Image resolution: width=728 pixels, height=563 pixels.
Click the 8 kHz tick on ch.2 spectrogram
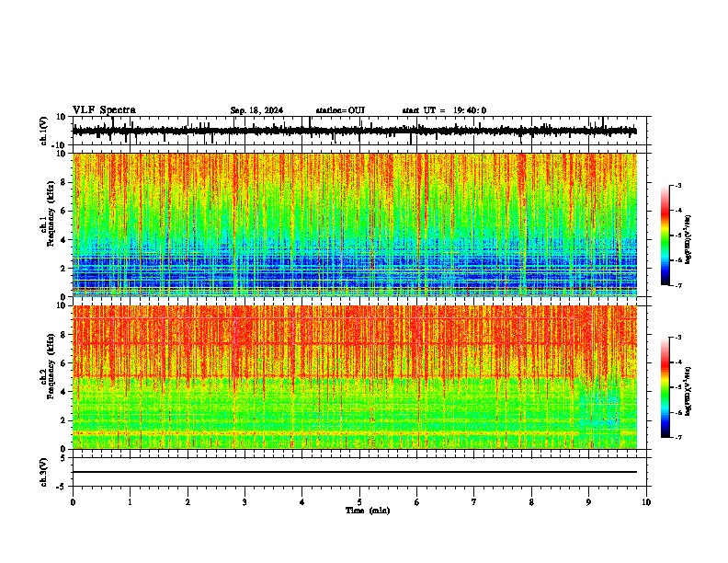point(63,335)
